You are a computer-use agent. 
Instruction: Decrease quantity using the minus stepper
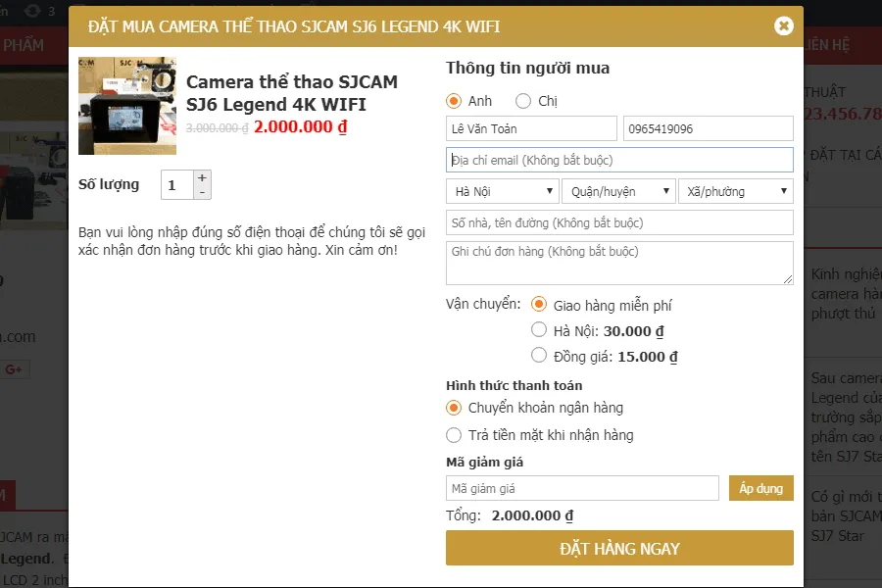[x=202, y=190]
